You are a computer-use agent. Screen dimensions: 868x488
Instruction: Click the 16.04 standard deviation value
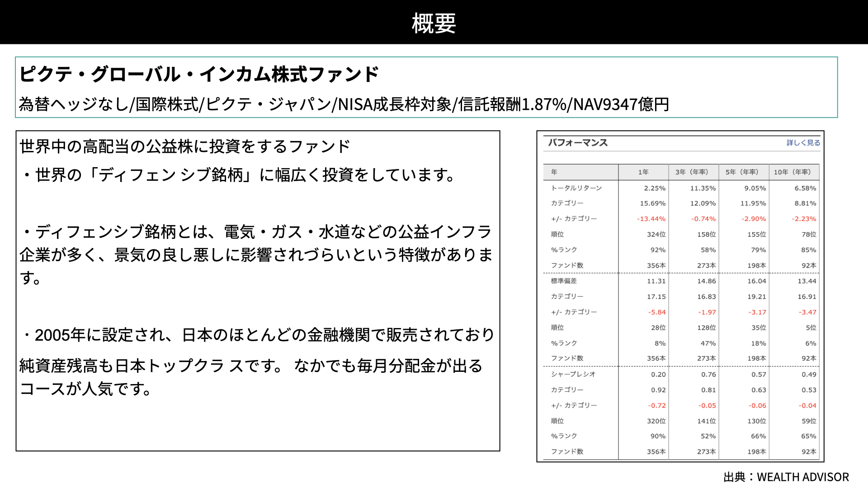756,281
